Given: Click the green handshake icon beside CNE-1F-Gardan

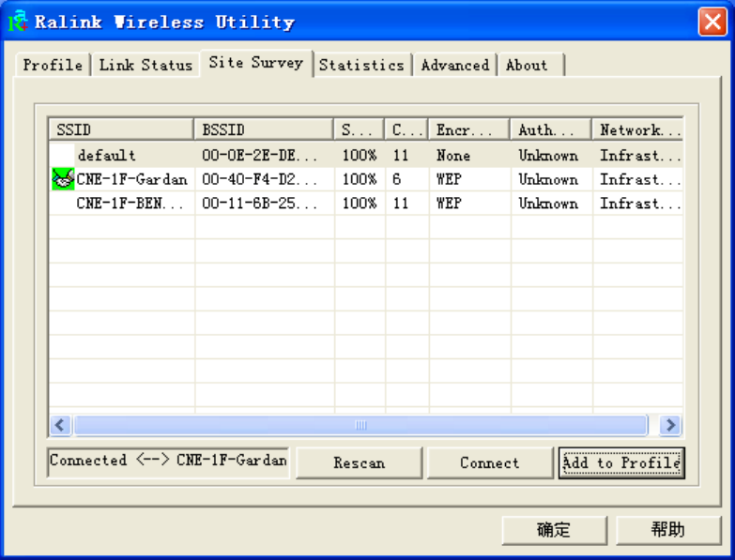Looking at the screenshot, I should click(63, 179).
